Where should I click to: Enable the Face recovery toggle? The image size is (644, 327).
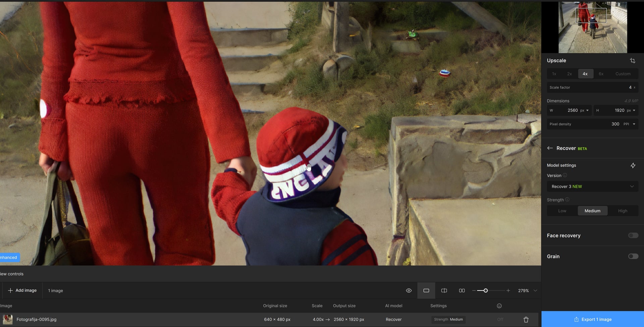click(x=633, y=236)
